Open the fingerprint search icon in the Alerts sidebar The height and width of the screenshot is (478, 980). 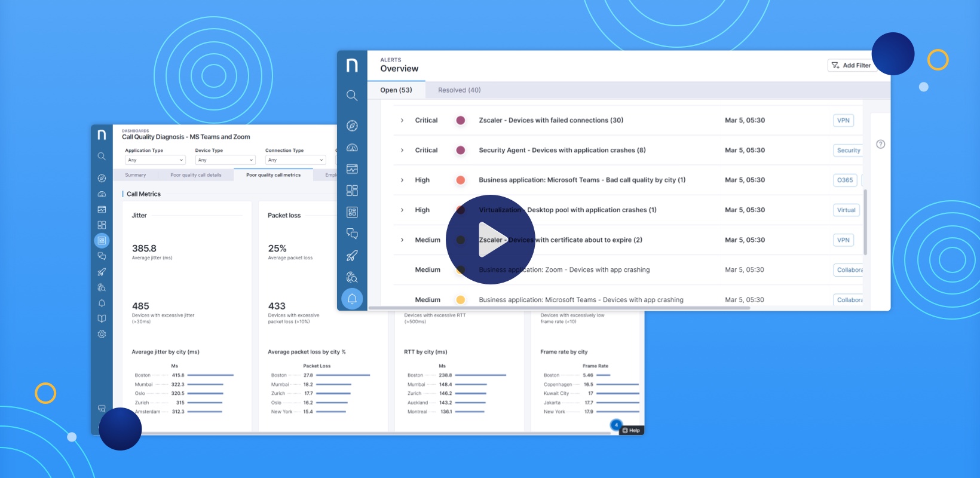pos(352,277)
